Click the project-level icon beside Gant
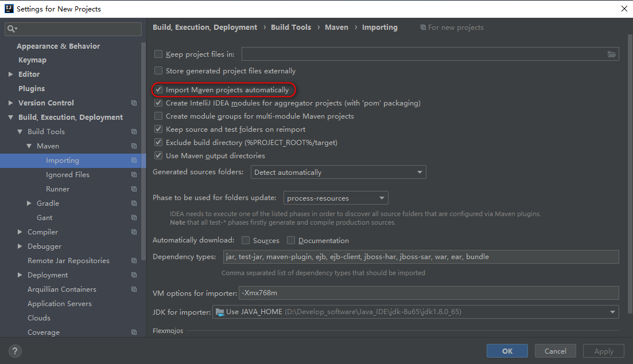The image size is (633, 364). tap(134, 217)
